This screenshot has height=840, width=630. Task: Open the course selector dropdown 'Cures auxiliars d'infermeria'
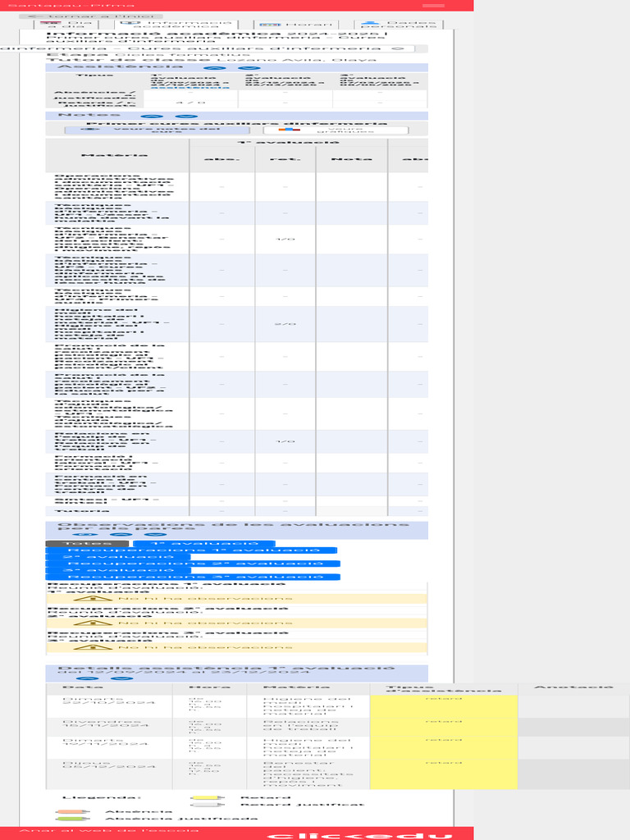point(207,48)
